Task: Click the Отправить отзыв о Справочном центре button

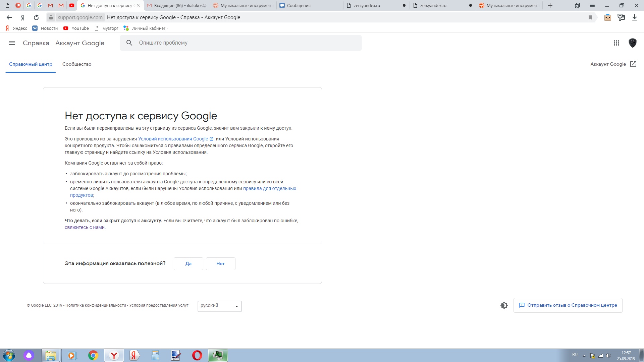Action: (x=568, y=305)
